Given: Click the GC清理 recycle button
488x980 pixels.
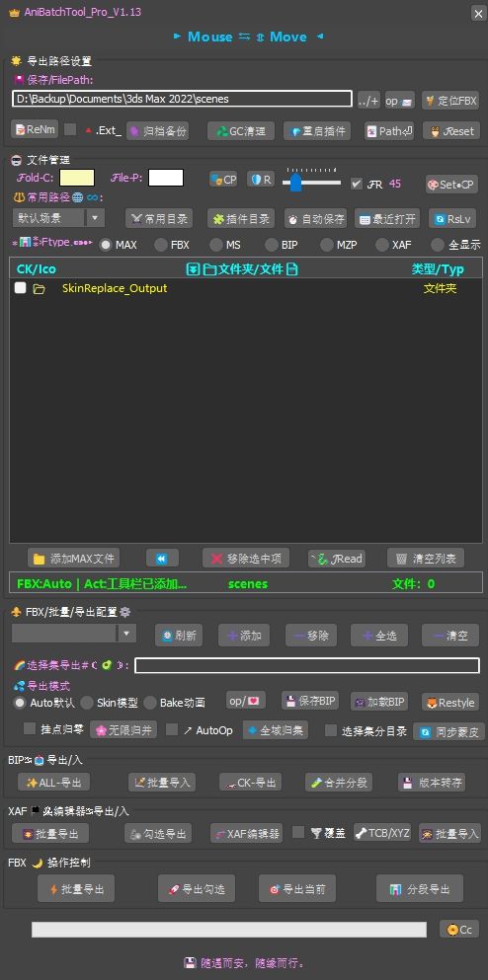Looking at the screenshot, I should (241, 130).
